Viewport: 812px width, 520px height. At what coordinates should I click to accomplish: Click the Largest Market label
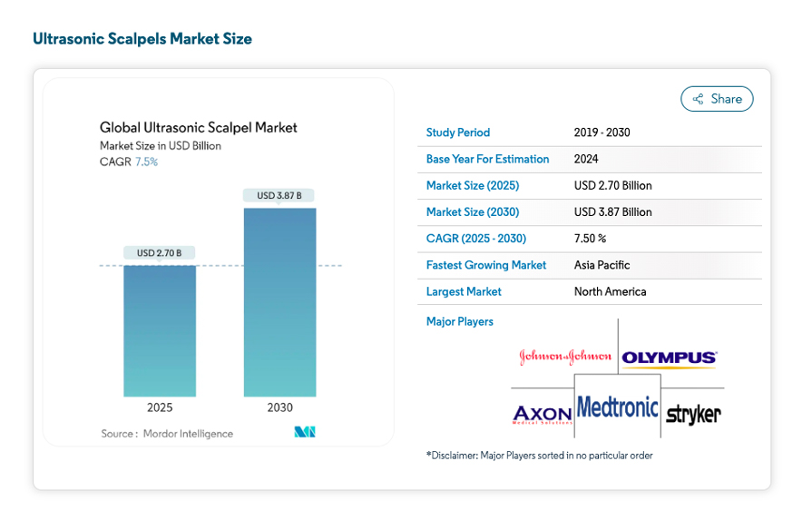point(464,291)
